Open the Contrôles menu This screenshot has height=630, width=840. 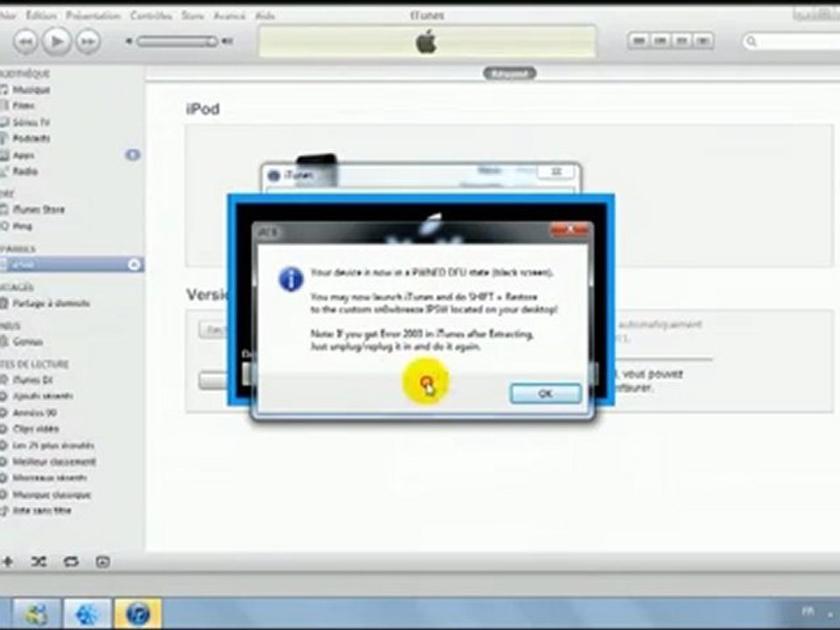click(x=151, y=16)
